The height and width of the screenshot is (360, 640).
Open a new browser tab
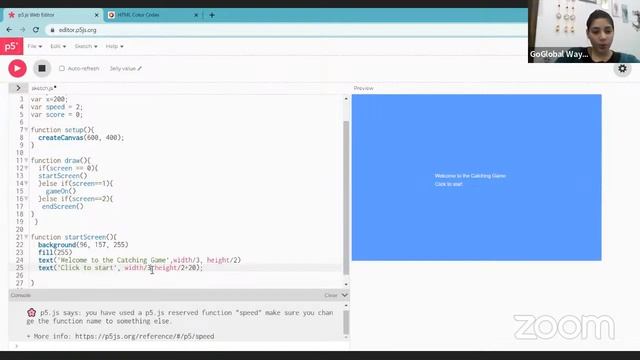click(211, 15)
